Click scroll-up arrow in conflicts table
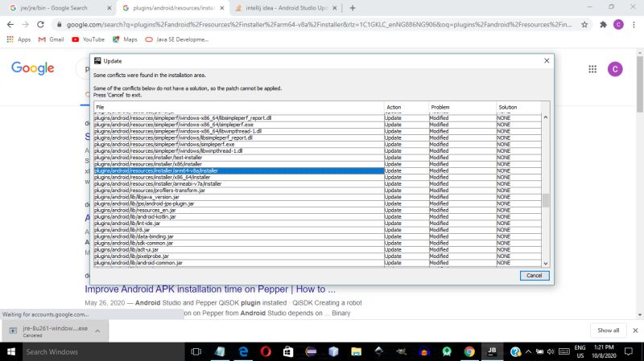 coord(546,117)
